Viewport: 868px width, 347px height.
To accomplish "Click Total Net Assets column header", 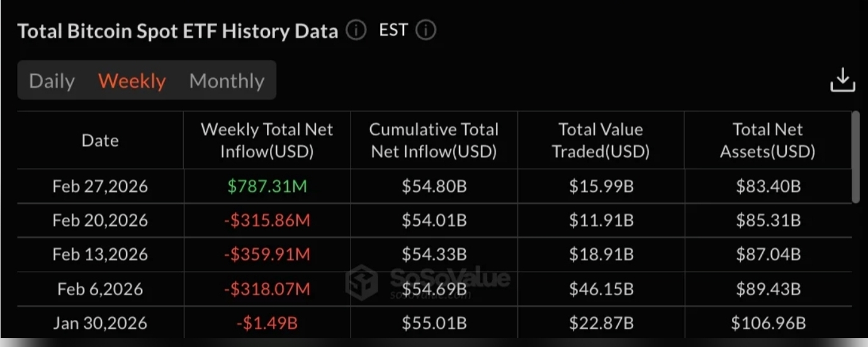I will [x=767, y=140].
